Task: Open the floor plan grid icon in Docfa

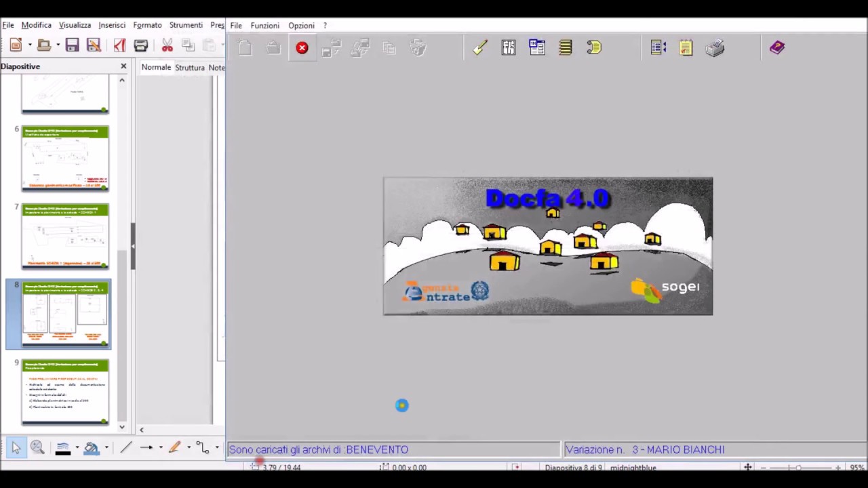Action: (509, 47)
